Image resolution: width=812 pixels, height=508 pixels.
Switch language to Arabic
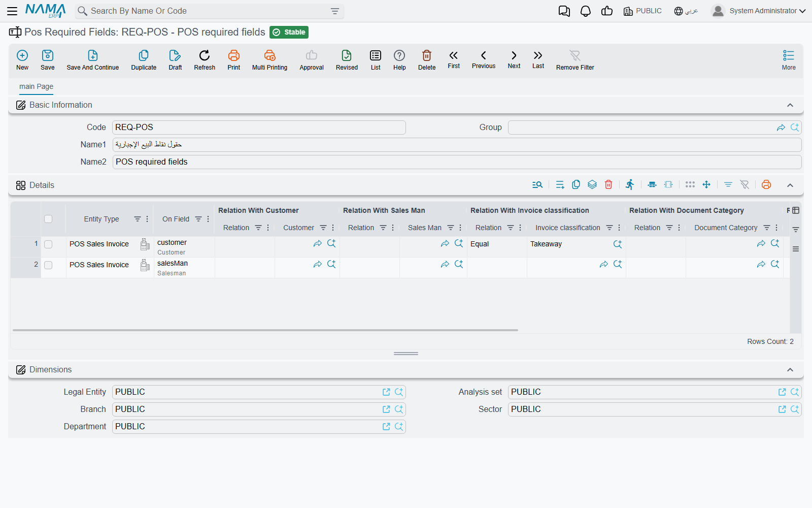click(686, 11)
